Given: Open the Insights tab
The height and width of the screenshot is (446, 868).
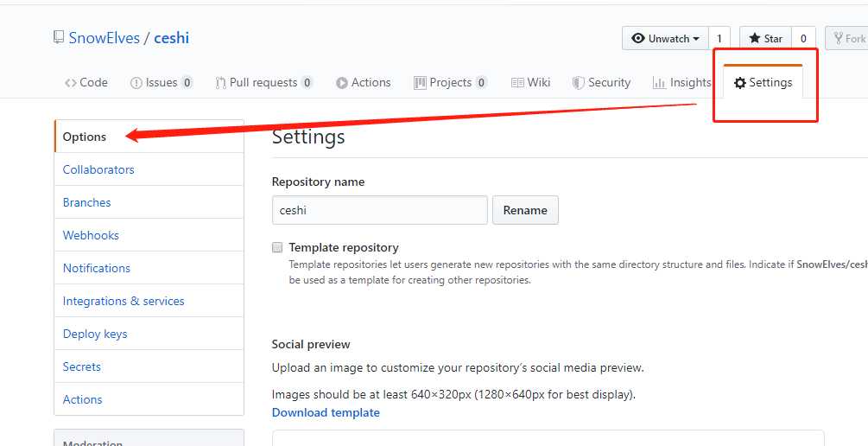Looking at the screenshot, I should pos(681,83).
